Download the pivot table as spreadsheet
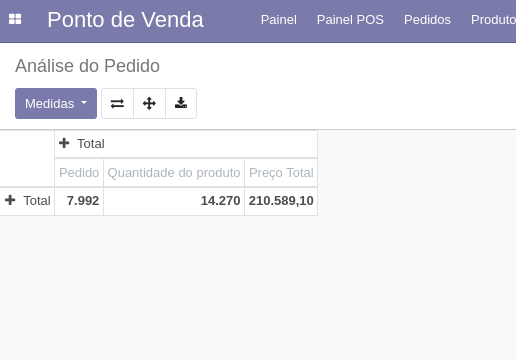This screenshot has height=360, width=516. pyautogui.click(x=181, y=103)
